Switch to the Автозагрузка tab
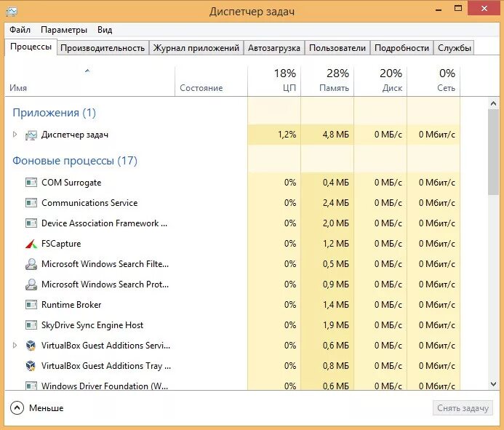Viewport: 504px width, 430px height. coord(274,48)
